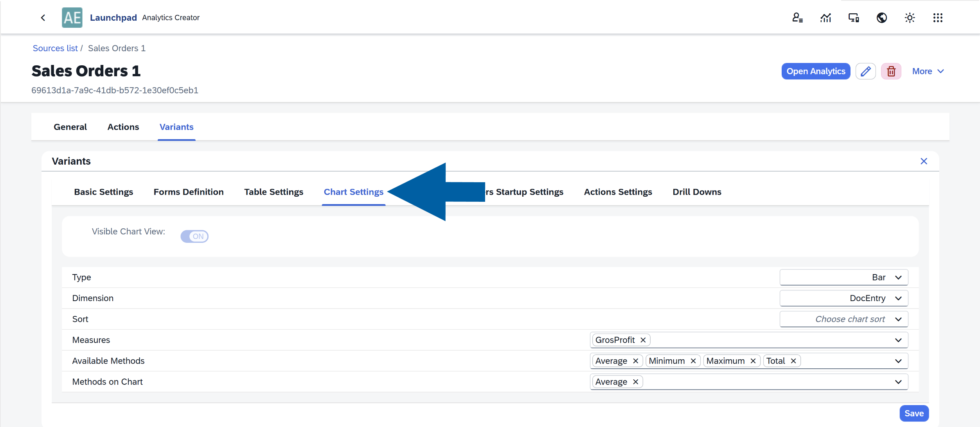
Task: Remove Minimum from Available Methods
Action: [x=694, y=361]
